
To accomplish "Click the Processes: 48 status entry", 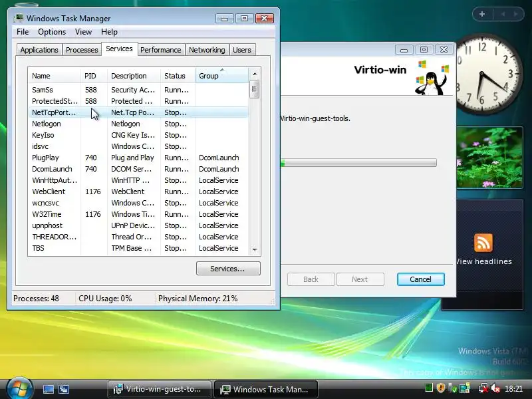I will pos(36,299).
